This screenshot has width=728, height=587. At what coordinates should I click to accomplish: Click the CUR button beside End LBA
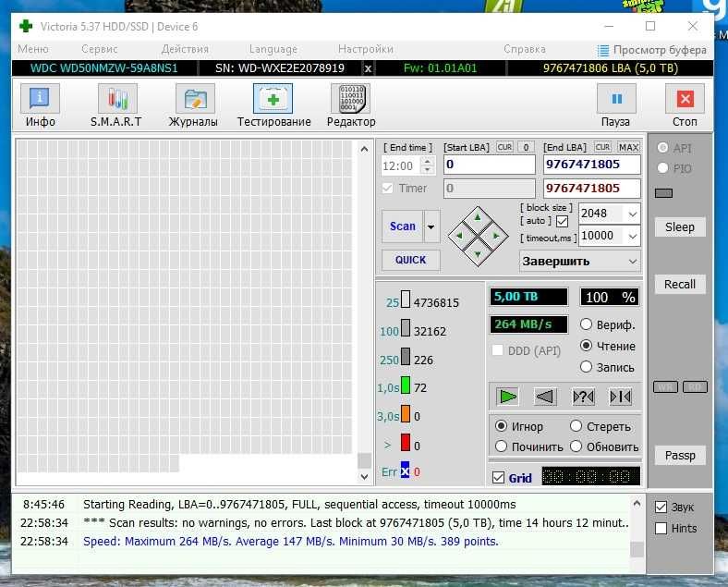(602, 147)
